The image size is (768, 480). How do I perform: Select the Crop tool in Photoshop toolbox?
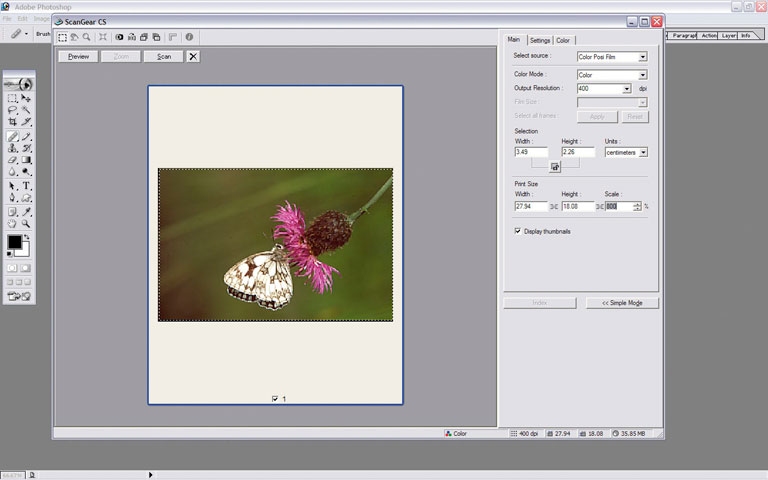coord(12,122)
